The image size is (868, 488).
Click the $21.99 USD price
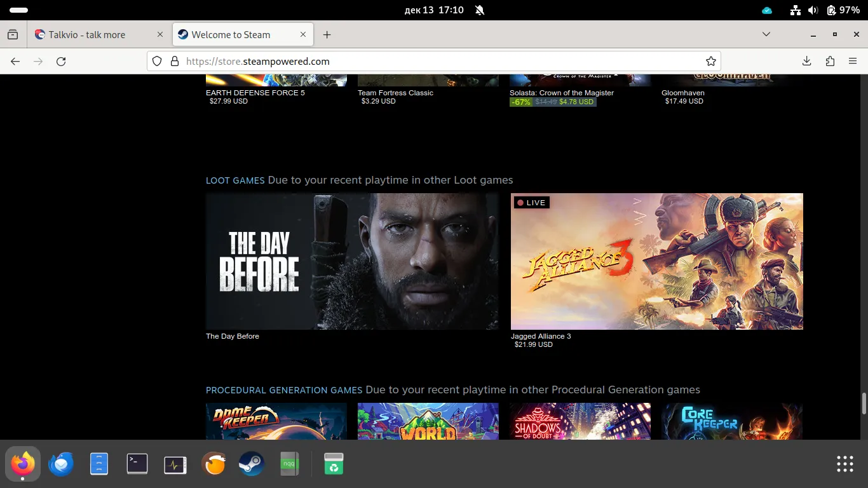[534, 344]
